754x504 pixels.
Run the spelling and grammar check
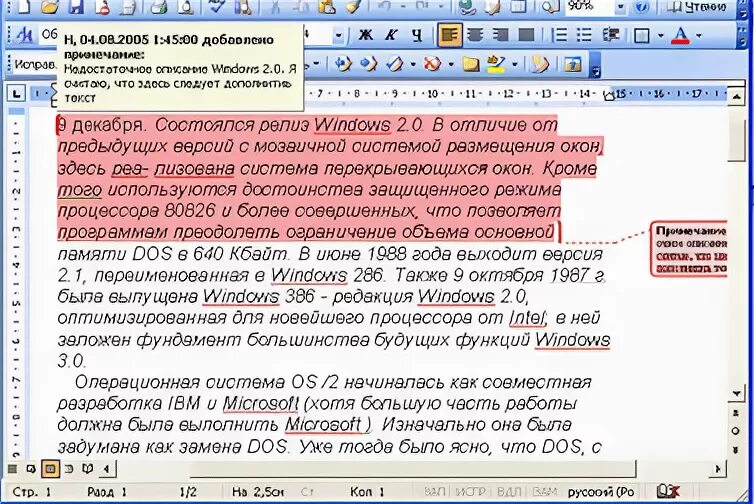217,6
